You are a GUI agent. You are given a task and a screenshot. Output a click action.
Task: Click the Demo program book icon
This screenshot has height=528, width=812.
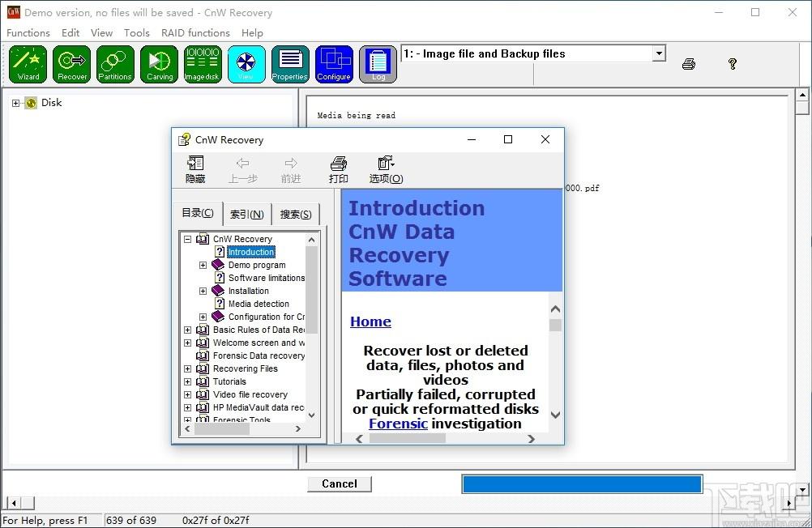[218, 265]
